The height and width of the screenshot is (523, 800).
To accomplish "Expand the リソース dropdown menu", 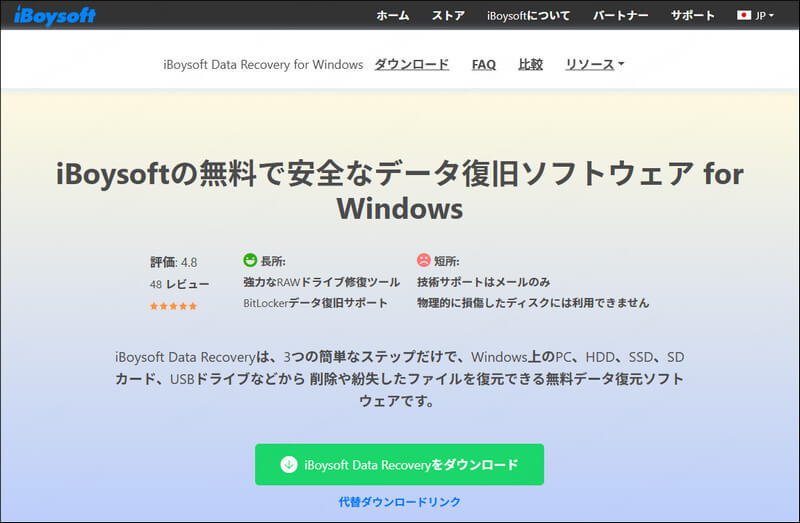I will 594,64.
